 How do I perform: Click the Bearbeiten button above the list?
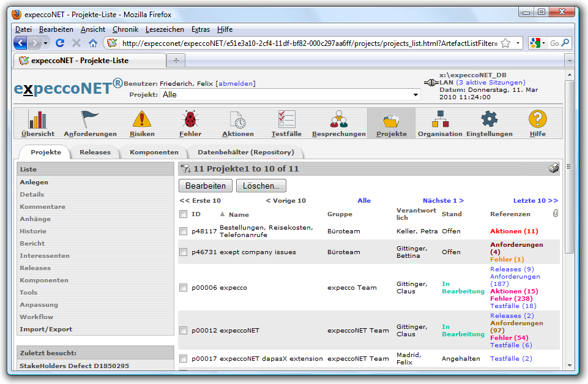(x=205, y=186)
